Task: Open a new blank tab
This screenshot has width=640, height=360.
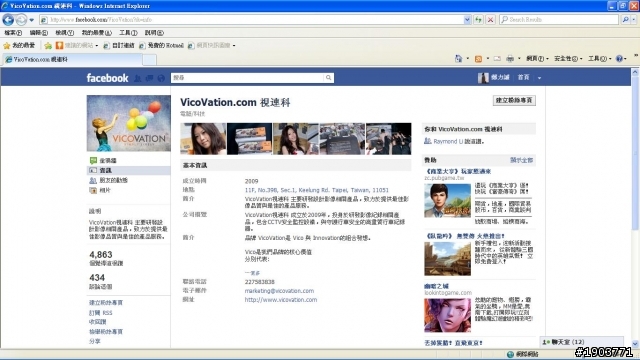Action: tap(149, 60)
